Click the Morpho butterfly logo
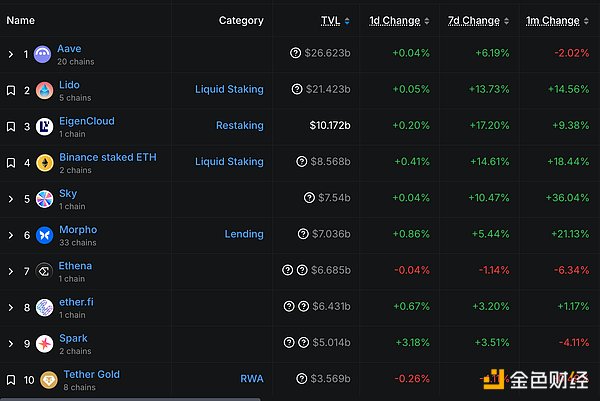This screenshot has width=600, height=401. (44, 234)
